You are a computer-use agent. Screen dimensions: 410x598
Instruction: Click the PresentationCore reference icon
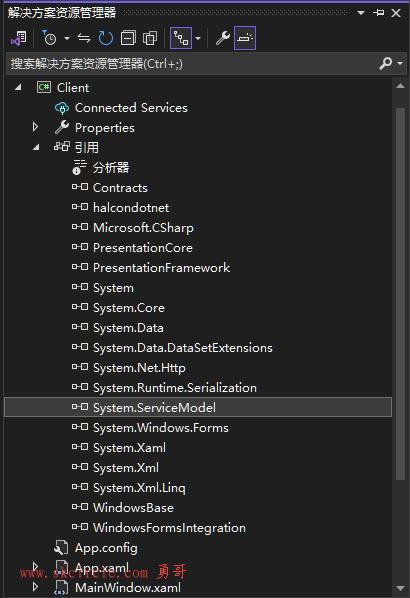pos(80,247)
